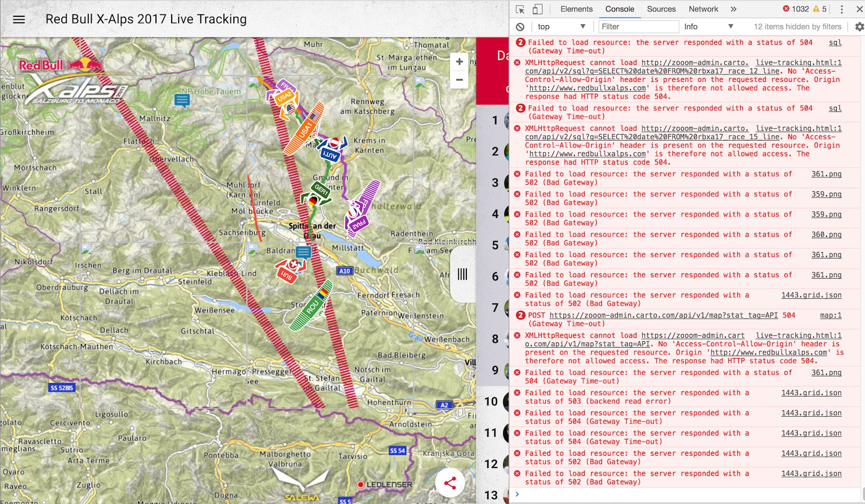Image resolution: width=865 pixels, height=504 pixels.
Task: Click the Ledlenser sponsor logo
Action: tap(385, 485)
